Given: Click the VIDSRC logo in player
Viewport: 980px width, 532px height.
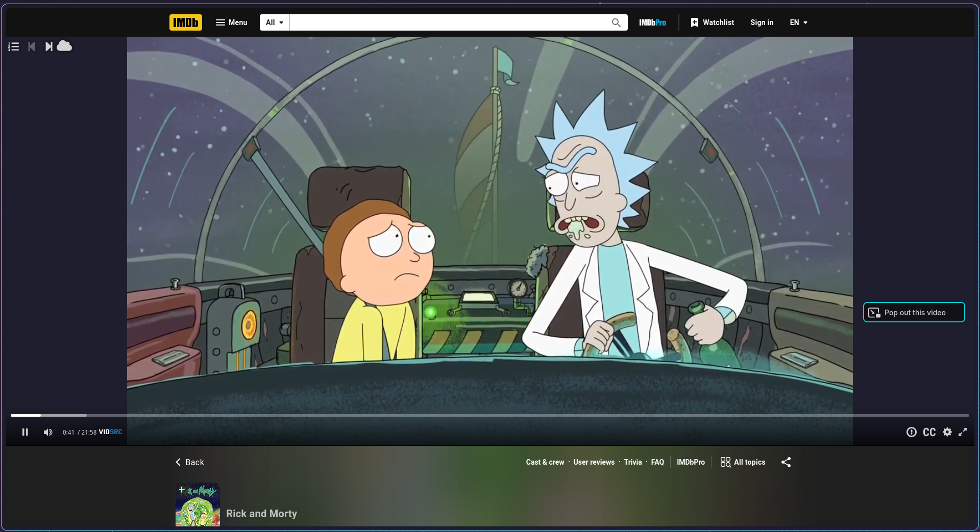Looking at the screenshot, I should pos(110,432).
